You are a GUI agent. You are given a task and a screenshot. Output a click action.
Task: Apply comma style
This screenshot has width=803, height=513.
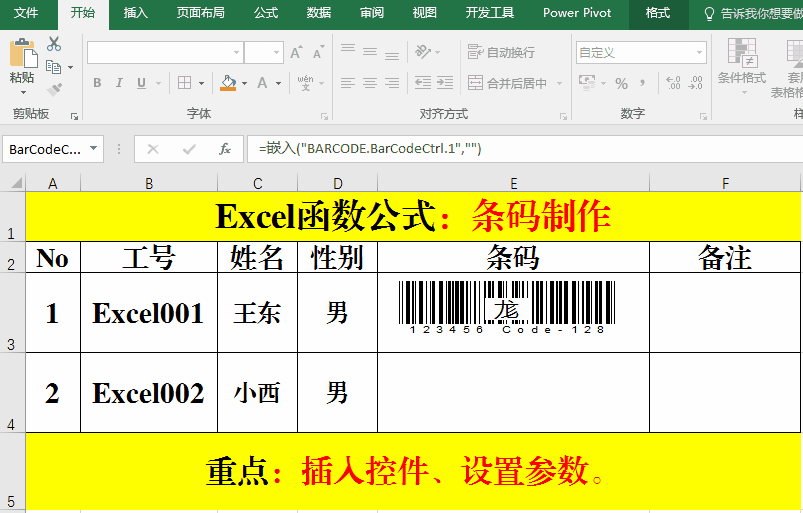(x=642, y=83)
